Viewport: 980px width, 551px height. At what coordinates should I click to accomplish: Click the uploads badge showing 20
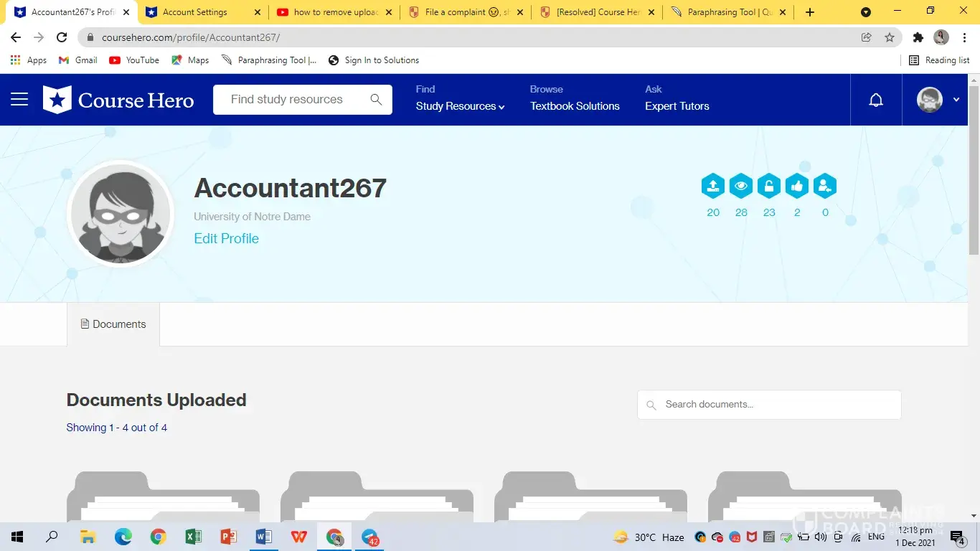pyautogui.click(x=713, y=186)
